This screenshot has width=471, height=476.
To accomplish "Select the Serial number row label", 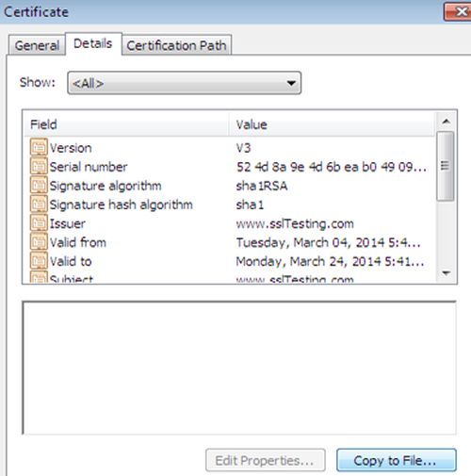I will point(89,167).
